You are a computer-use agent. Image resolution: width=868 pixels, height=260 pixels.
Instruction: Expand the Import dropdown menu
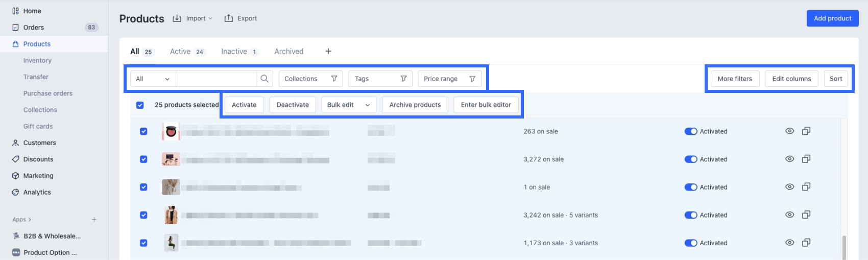click(x=192, y=18)
